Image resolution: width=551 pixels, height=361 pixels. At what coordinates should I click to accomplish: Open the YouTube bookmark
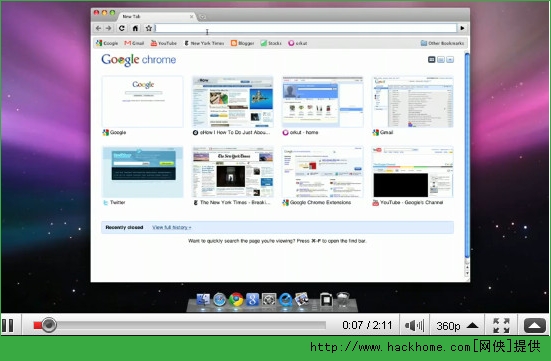[163, 43]
